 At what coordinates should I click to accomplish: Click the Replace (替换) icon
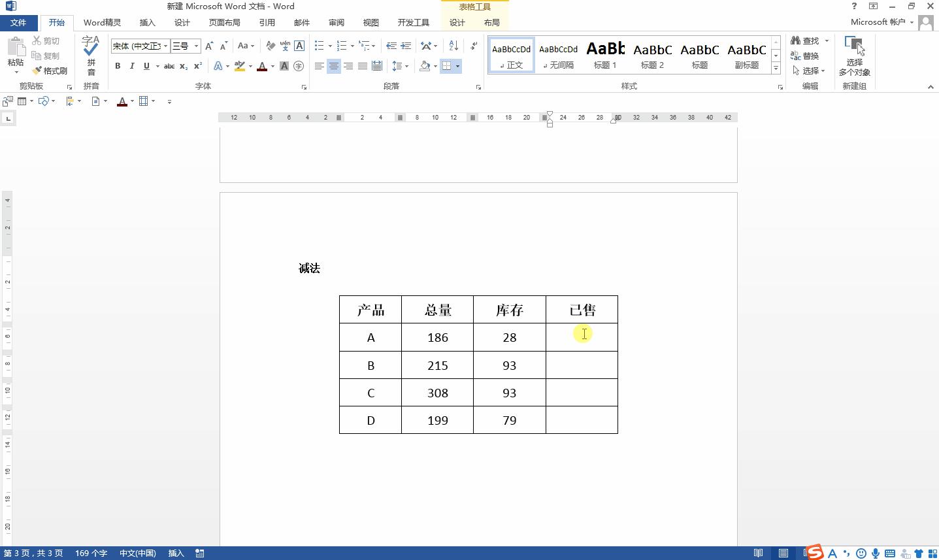pos(807,56)
